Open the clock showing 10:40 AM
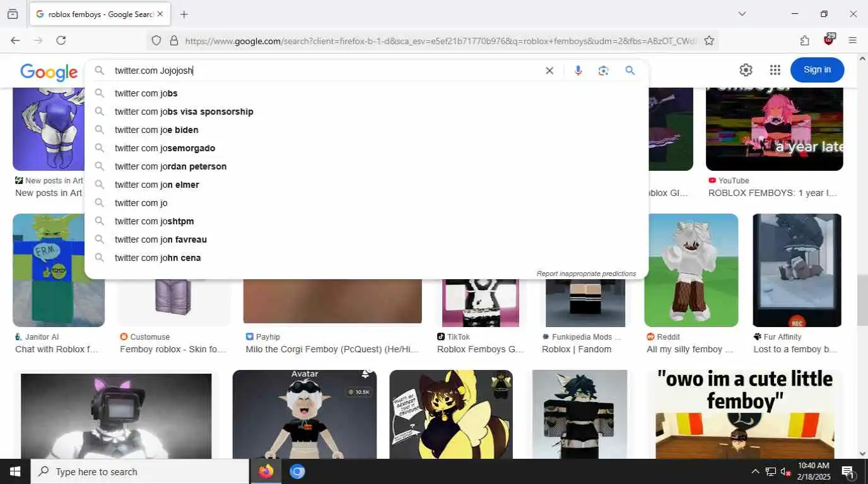Image resolution: width=868 pixels, height=484 pixels. 813,471
